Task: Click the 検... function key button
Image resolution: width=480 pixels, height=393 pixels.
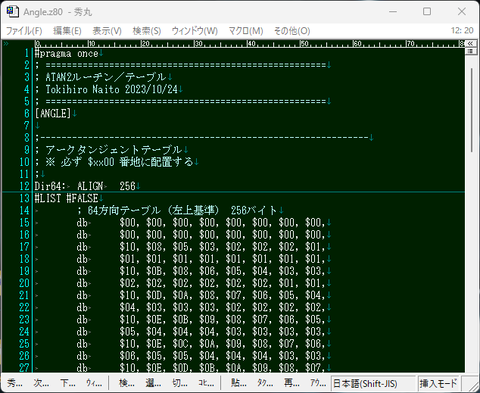Action: (x=127, y=383)
